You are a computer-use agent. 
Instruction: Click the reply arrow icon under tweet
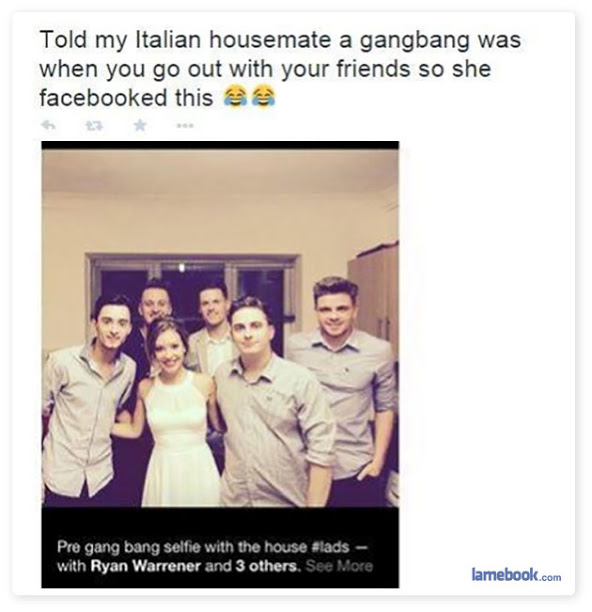(x=48, y=125)
